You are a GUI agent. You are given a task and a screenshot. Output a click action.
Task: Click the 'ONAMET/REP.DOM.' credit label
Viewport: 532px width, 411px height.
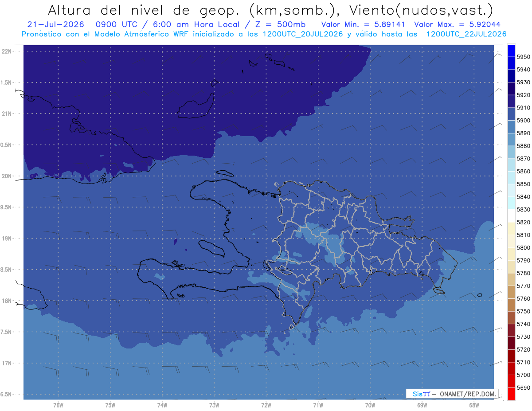(x=468, y=394)
